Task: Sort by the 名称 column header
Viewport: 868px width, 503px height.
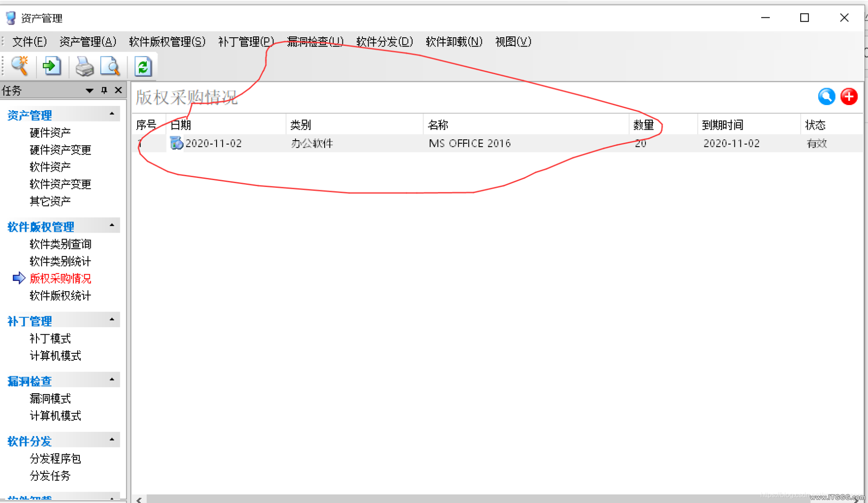Action: click(526, 125)
